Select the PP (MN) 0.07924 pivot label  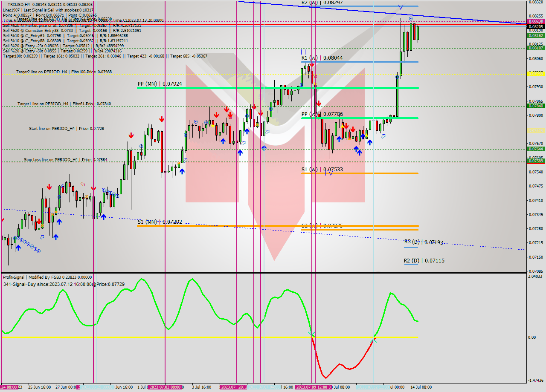click(160, 84)
